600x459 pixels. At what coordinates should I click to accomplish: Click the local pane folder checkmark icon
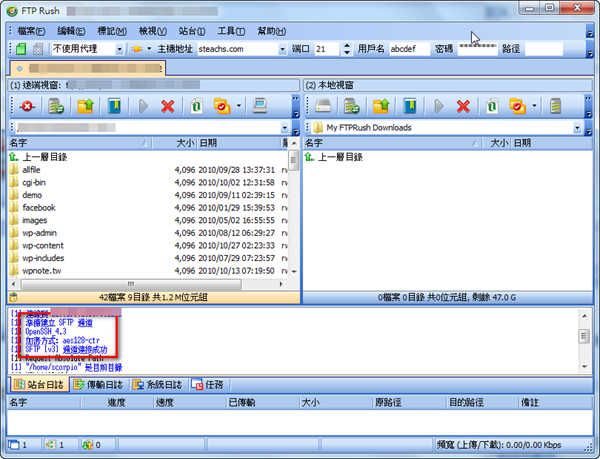point(518,106)
